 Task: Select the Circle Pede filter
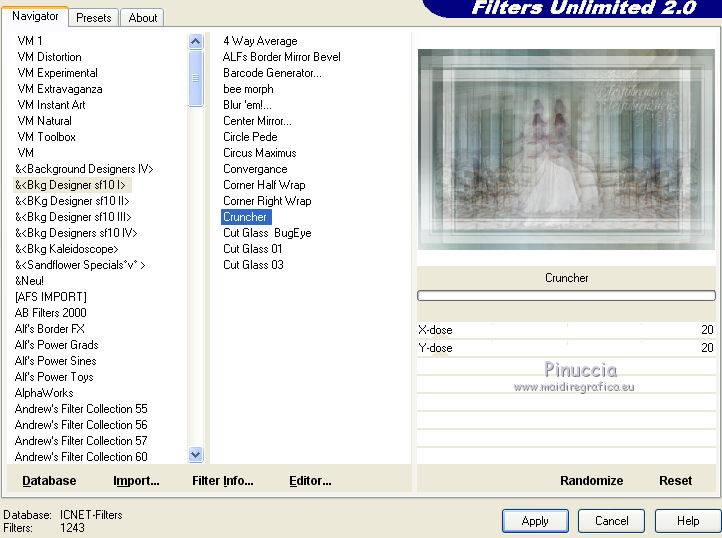250,137
